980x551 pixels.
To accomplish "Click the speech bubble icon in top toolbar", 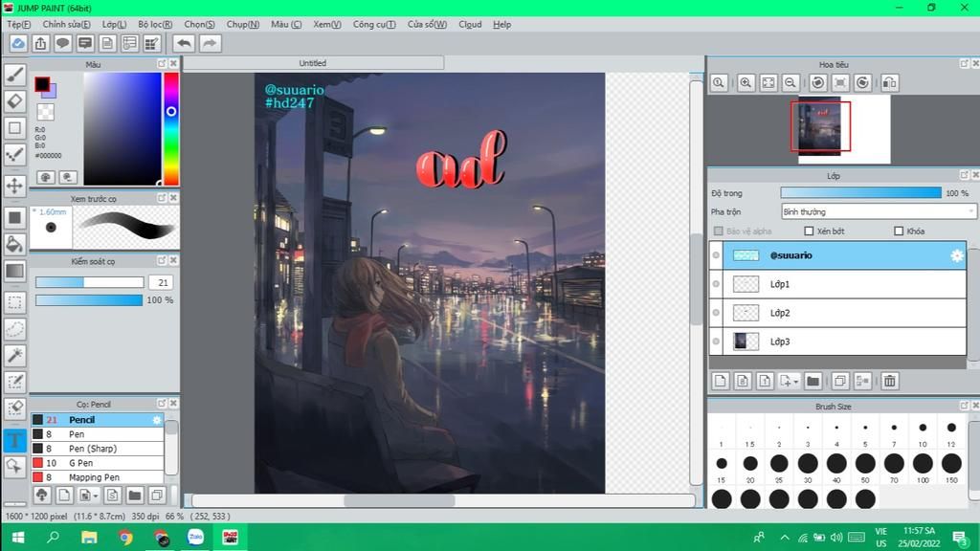I will (x=62, y=43).
